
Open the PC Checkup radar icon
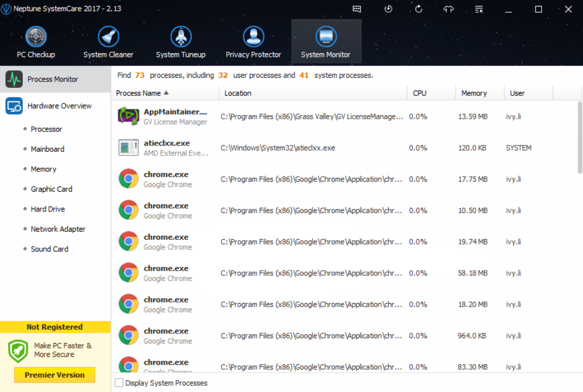36,37
